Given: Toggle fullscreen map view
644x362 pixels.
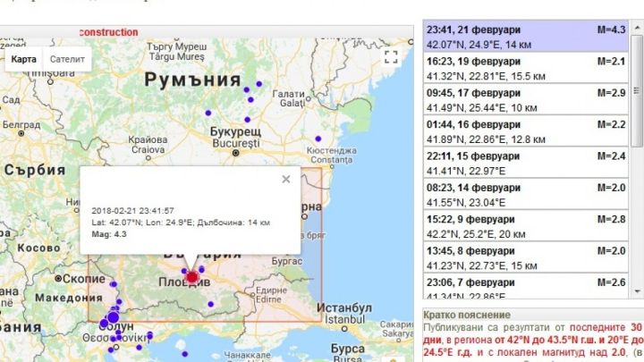Looking at the screenshot, I should pos(390,57).
